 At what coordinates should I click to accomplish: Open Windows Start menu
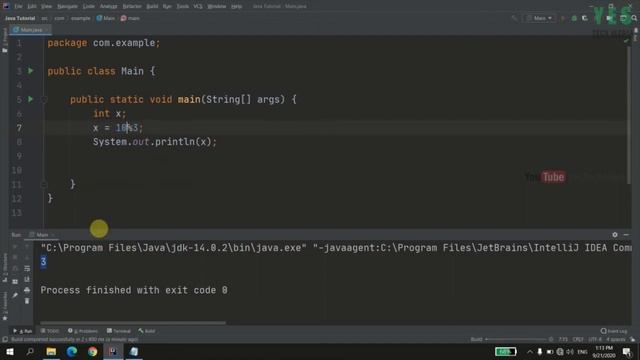(x=9, y=351)
